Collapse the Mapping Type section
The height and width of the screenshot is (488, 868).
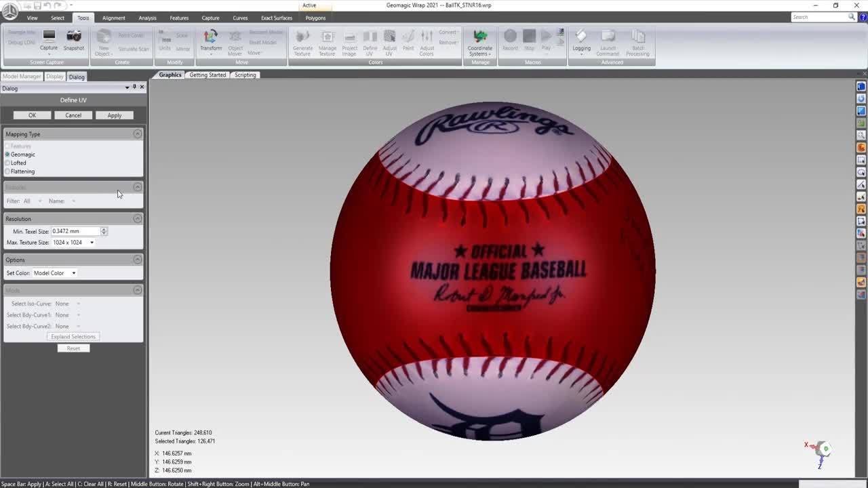pos(138,134)
